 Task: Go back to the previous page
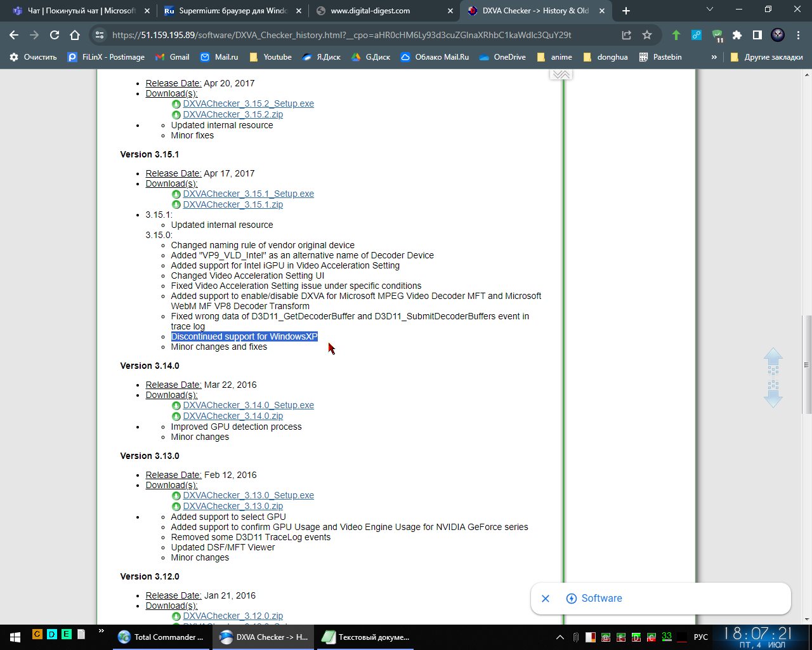14,35
